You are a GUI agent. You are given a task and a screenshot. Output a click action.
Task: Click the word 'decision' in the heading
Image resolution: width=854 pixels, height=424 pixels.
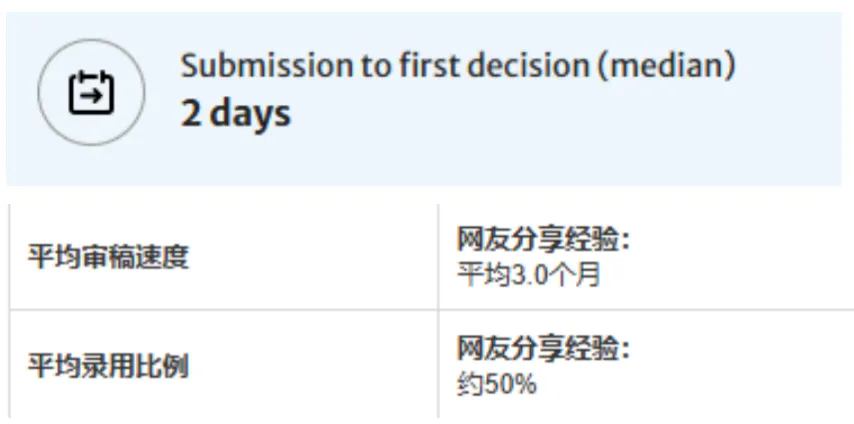(529, 66)
